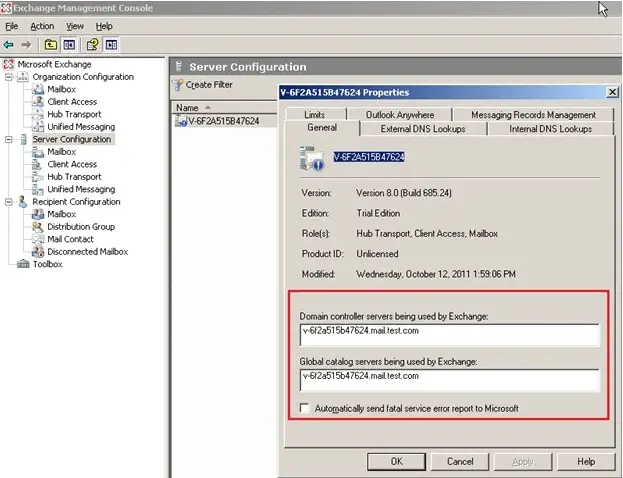
Task: Switch to the Outlook Anywhere tab
Action: point(400,115)
